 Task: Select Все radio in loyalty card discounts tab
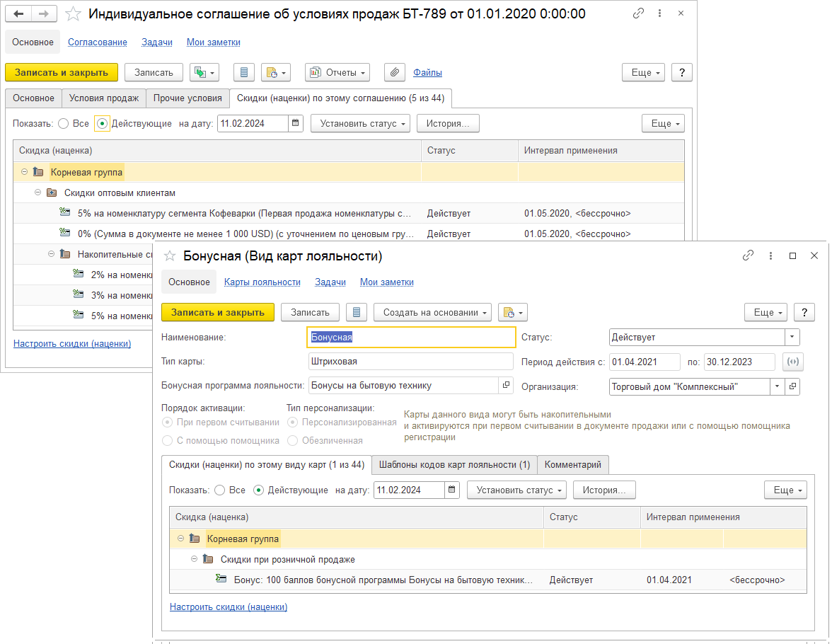pyautogui.click(x=219, y=490)
